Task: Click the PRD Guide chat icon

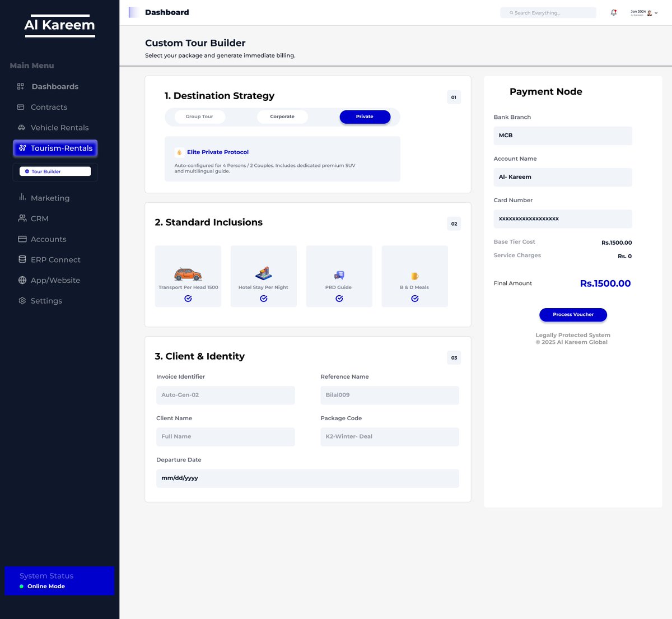Action: [x=339, y=275]
